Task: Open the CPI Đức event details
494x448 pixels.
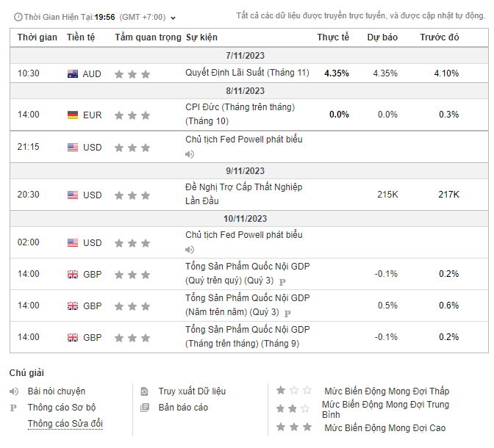Action: 240,107
